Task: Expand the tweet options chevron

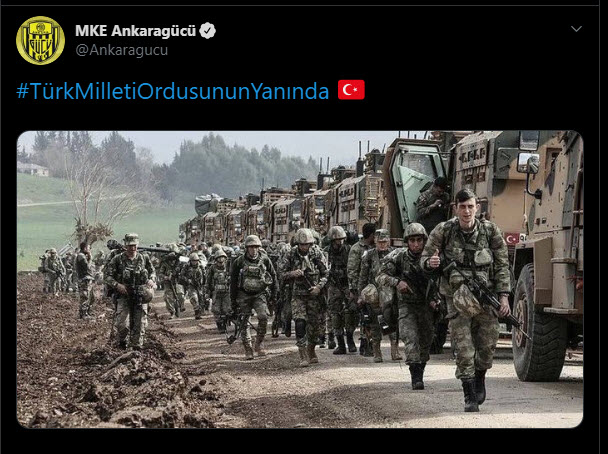Action: pos(576,29)
